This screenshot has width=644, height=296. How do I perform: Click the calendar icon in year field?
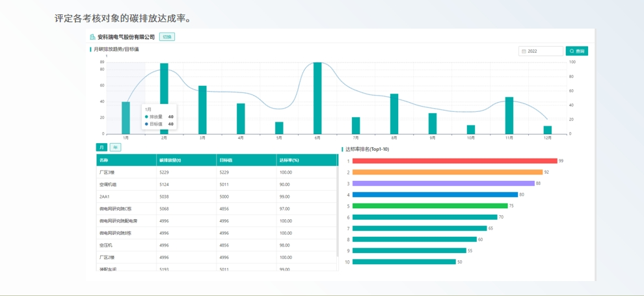[x=524, y=51]
